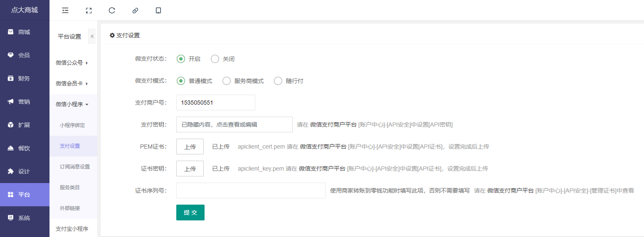Go to 商城 in main sidebar

pos(25,32)
